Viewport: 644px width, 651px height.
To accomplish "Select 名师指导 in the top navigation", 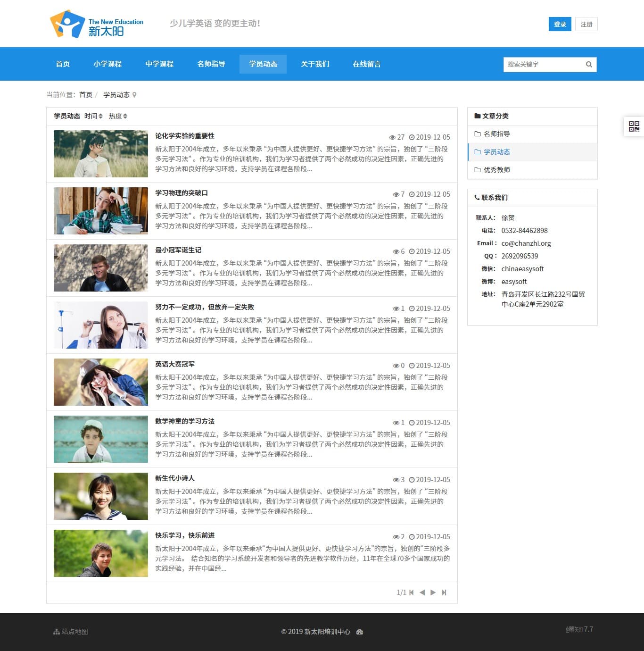I will click(211, 64).
